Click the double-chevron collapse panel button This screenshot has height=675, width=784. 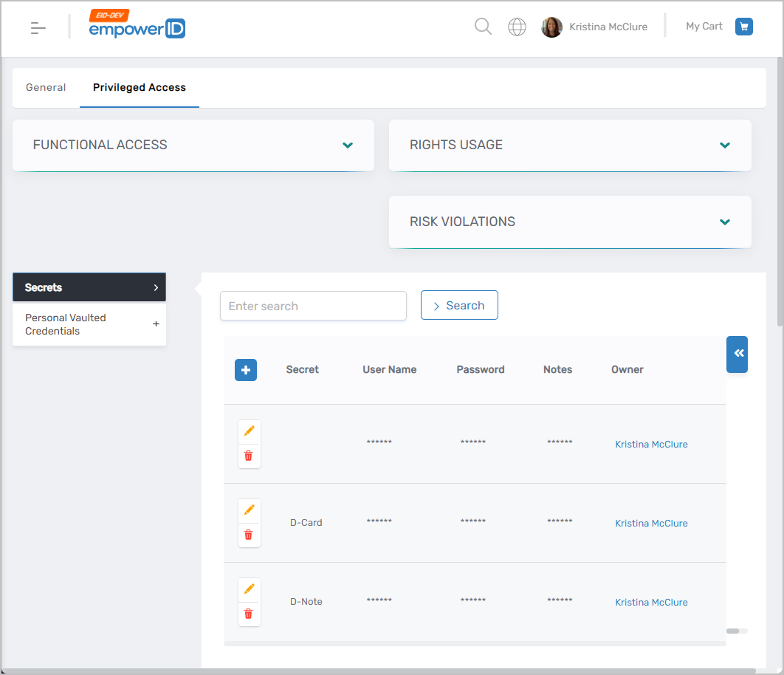coord(737,354)
